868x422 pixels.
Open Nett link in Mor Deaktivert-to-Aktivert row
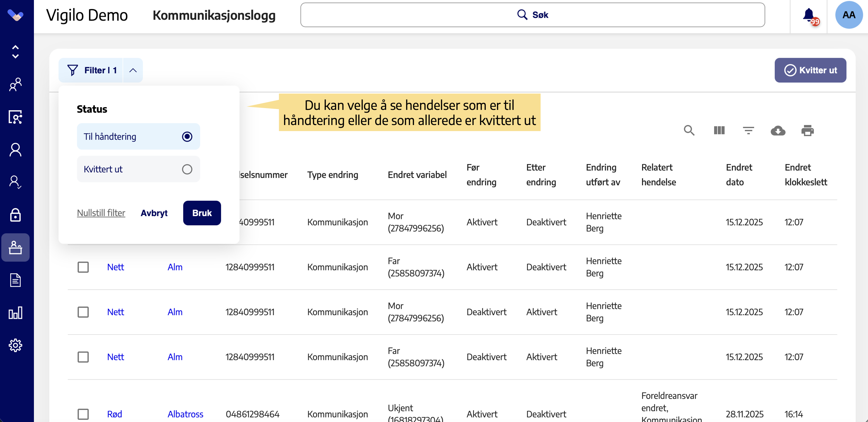tap(115, 312)
